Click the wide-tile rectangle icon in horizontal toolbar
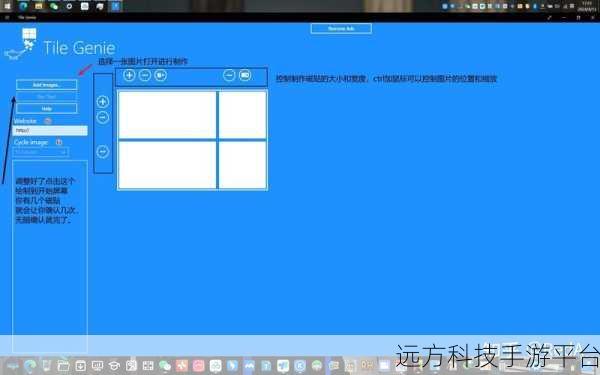This screenshot has height=375, width=600. [x=245, y=75]
